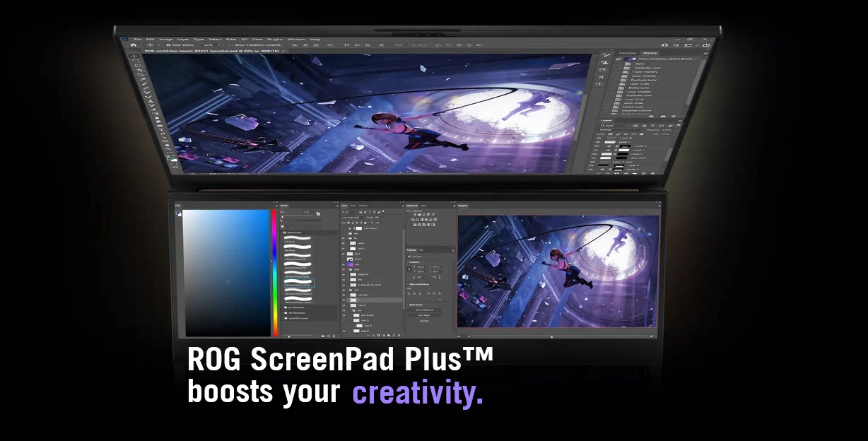Image resolution: width=868 pixels, height=441 pixels.
Task: Click the Navigator artwork preview thumbnail
Action: click(558, 271)
